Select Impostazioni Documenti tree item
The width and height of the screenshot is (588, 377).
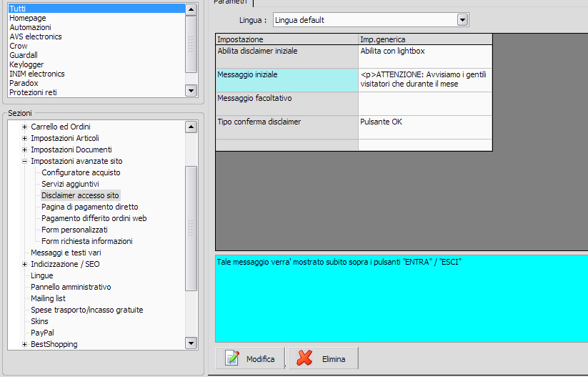click(71, 150)
